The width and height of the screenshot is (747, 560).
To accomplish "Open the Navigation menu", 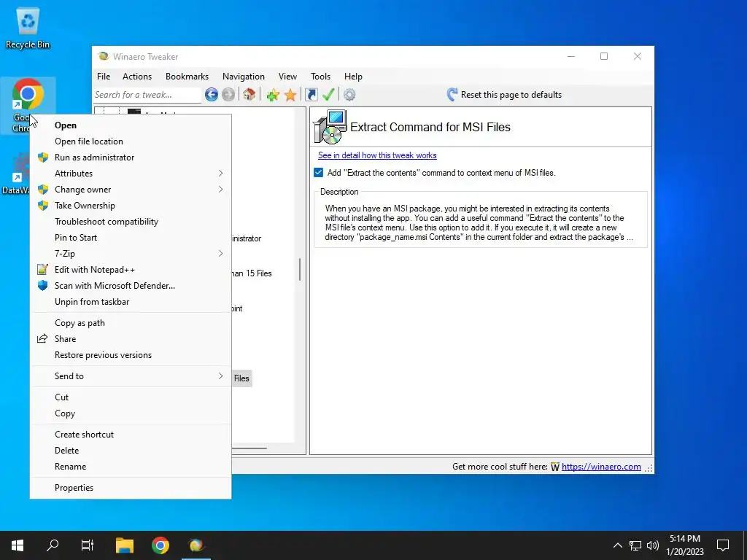I will coord(244,76).
